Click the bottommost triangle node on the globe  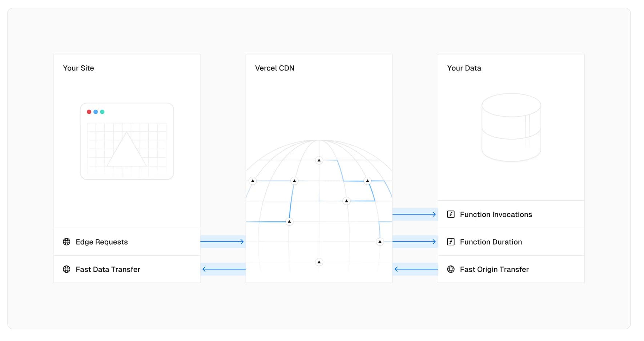319,262
